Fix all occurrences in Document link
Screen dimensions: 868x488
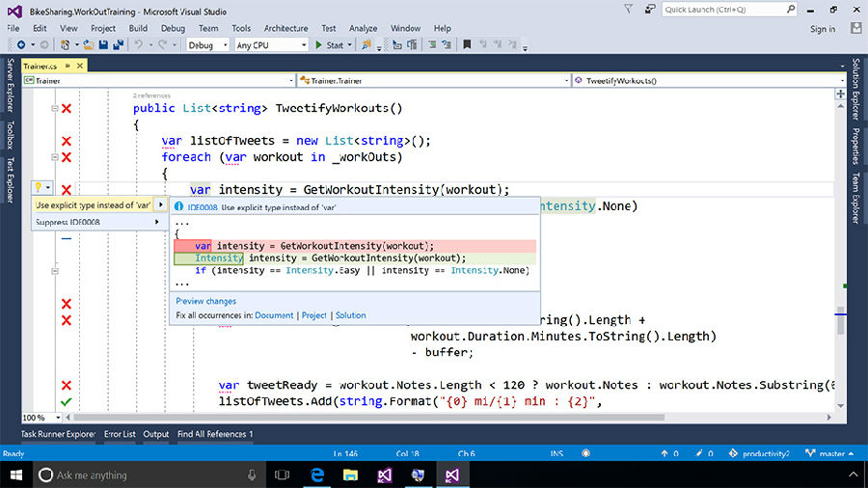tap(274, 315)
